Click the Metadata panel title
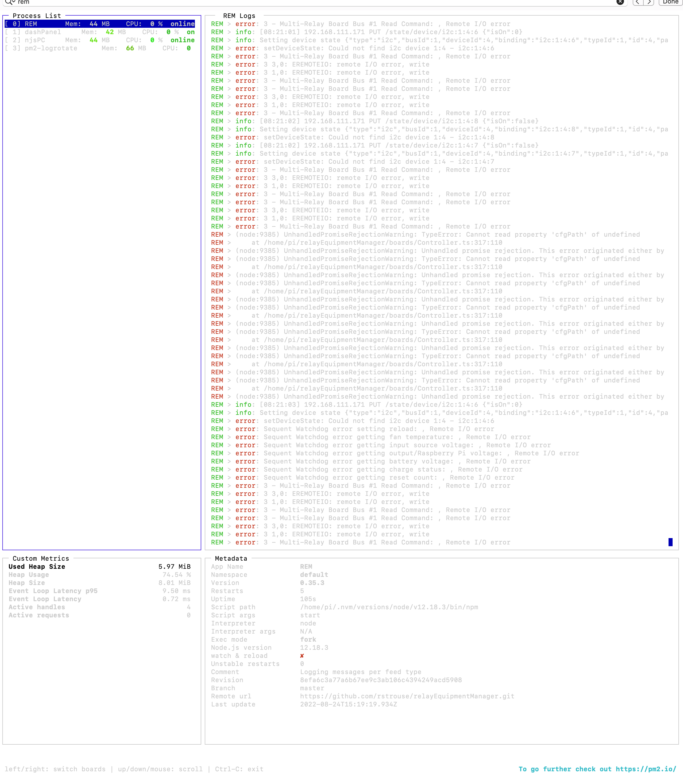The image size is (683, 784). 230,558
